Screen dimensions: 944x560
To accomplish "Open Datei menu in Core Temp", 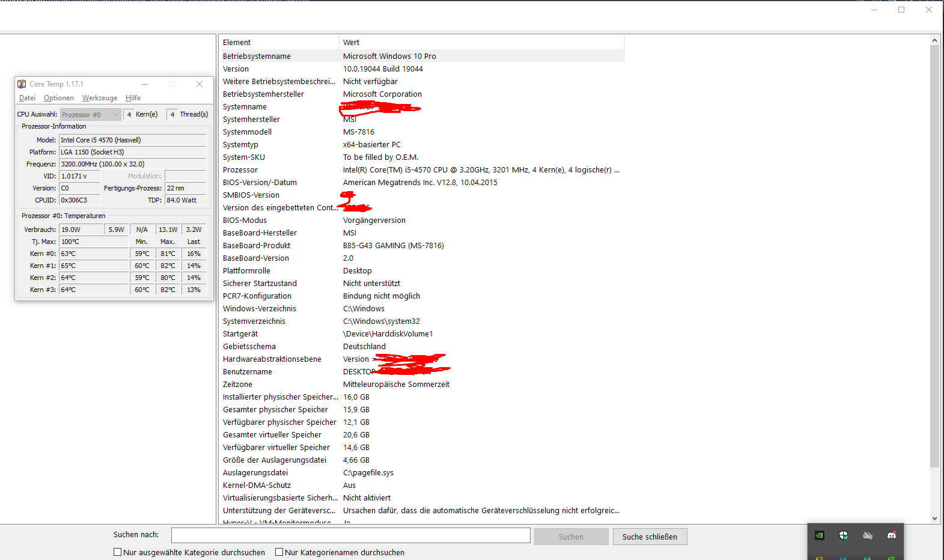I will tap(27, 98).
